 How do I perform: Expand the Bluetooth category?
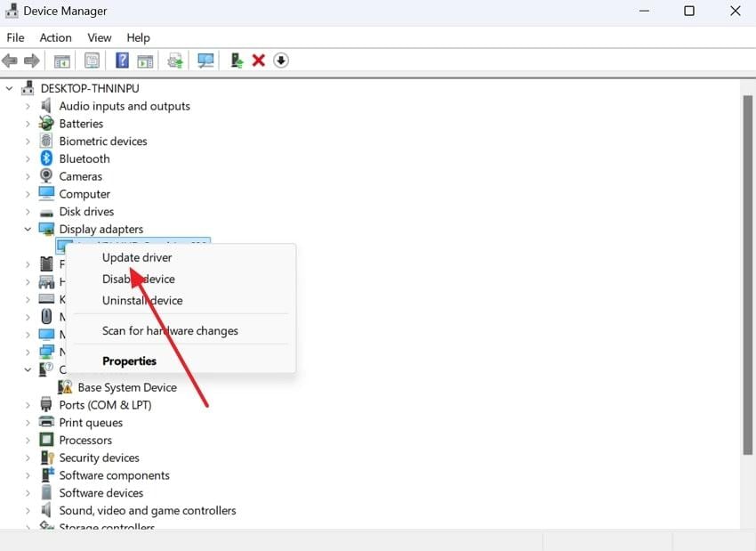click(28, 158)
